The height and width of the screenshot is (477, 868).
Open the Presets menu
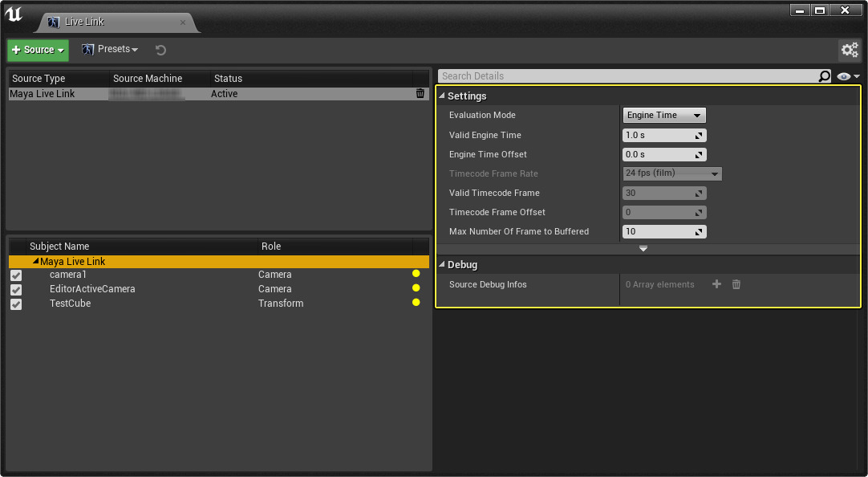tap(110, 49)
